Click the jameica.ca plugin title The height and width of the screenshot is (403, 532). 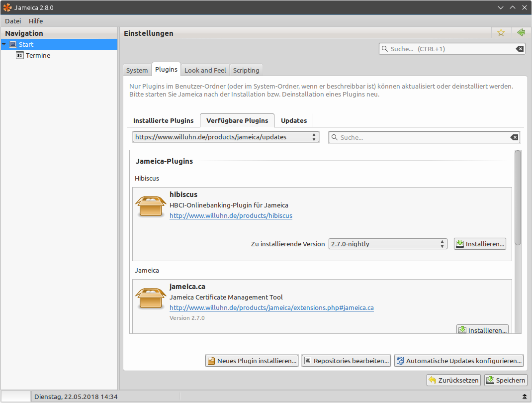pos(187,287)
